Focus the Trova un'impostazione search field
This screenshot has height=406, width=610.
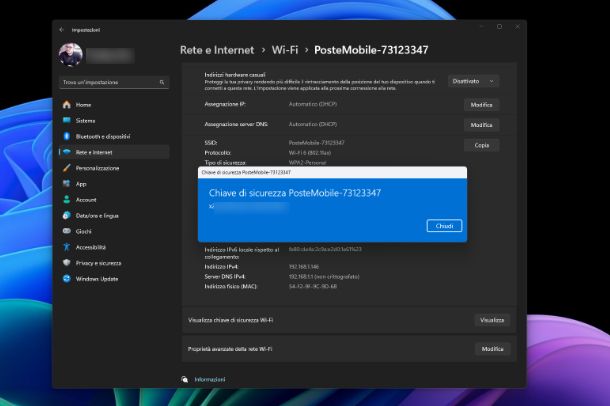pos(114,82)
